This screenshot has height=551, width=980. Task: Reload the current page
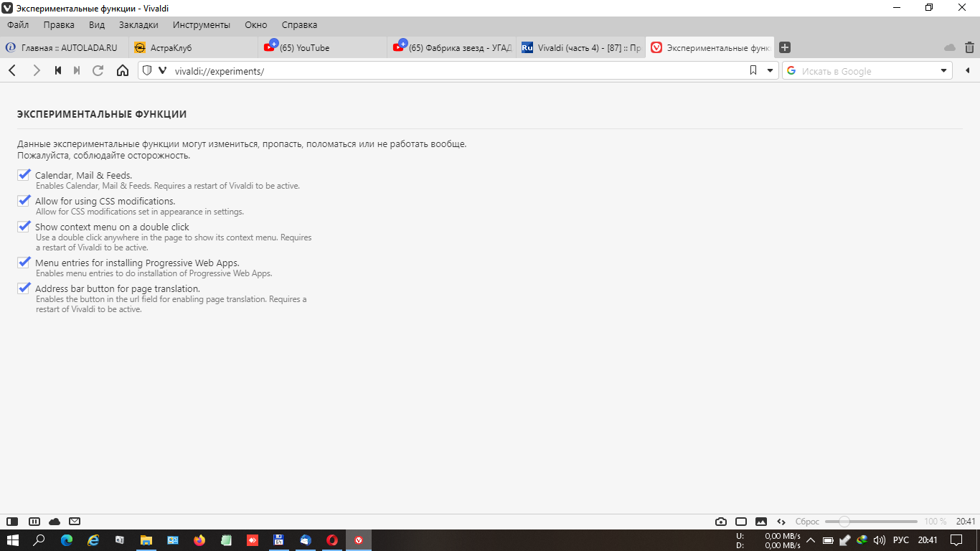coord(98,70)
